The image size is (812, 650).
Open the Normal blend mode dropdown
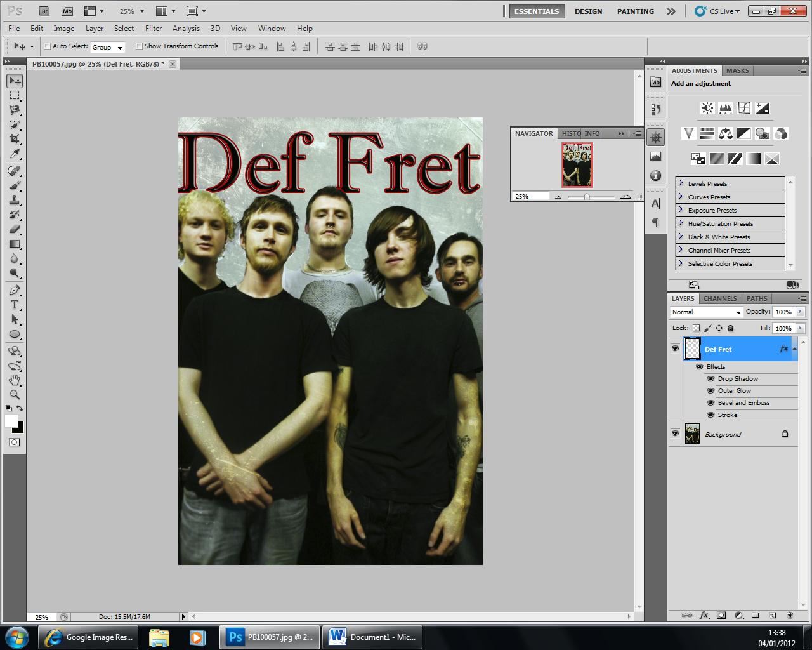[x=706, y=312]
